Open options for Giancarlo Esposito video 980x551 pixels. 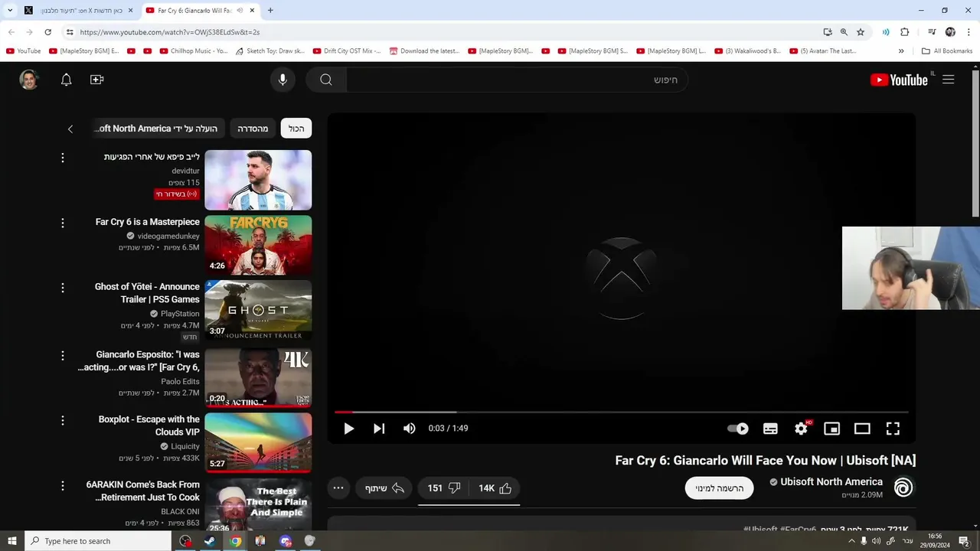pyautogui.click(x=63, y=356)
